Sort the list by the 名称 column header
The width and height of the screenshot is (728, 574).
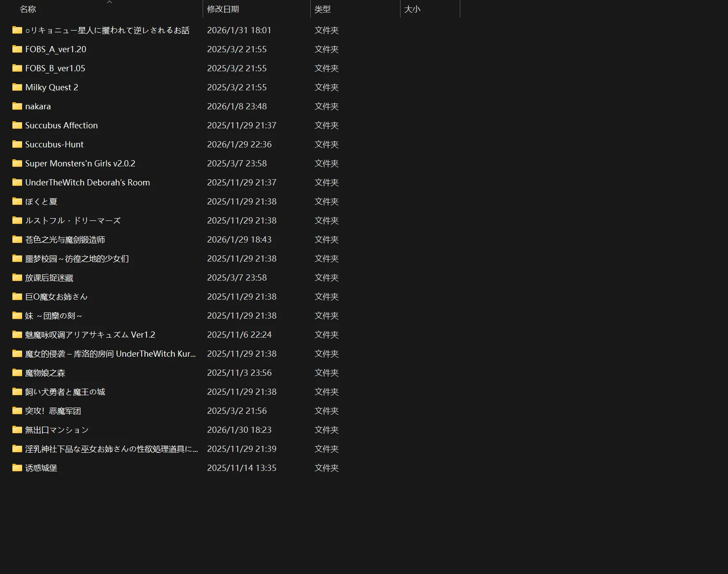click(28, 9)
